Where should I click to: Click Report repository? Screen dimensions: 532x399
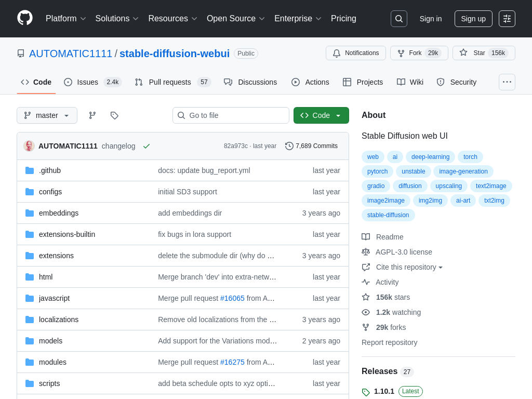[389, 342]
